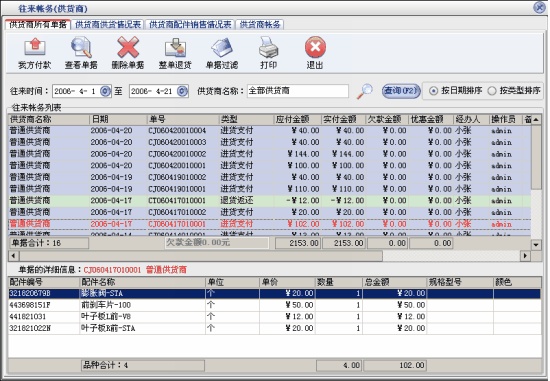Click the 删除单据 red X icon
Image resolution: width=550 pixels, height=381 pixels.
point(128,48)
